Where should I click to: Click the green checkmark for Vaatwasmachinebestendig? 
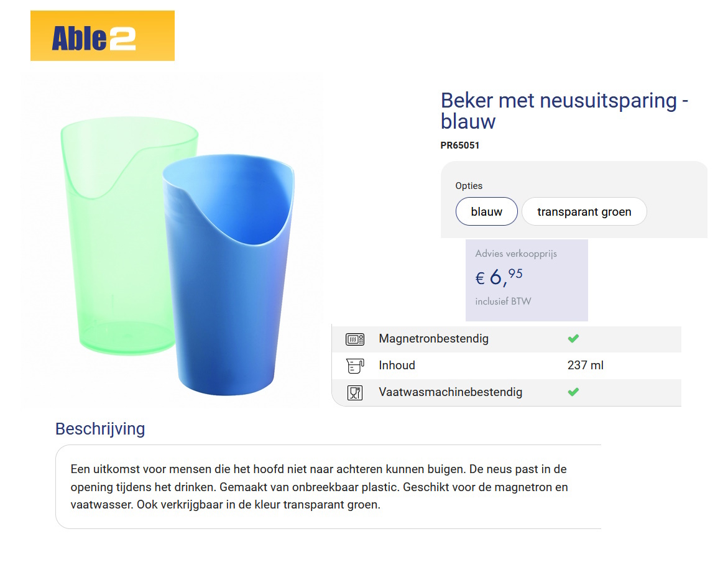tap(573, 392)
